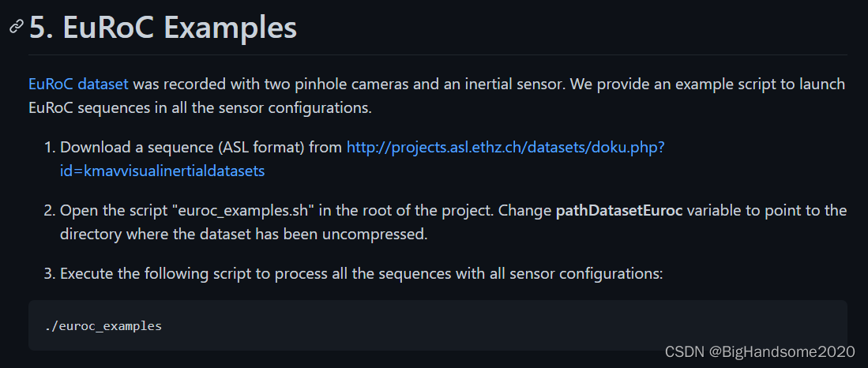Click the '(ASL format)' text

click(x=261, y=147)
